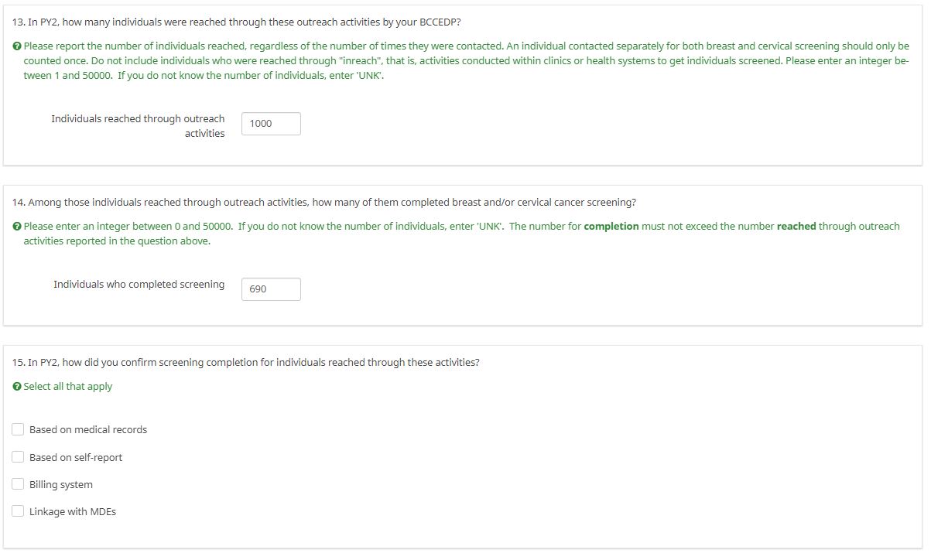The width and height of the screenshot is (931, 560).
Task: Enable the "Based on self-report" checkbox
Action: (x=18, y=457)
